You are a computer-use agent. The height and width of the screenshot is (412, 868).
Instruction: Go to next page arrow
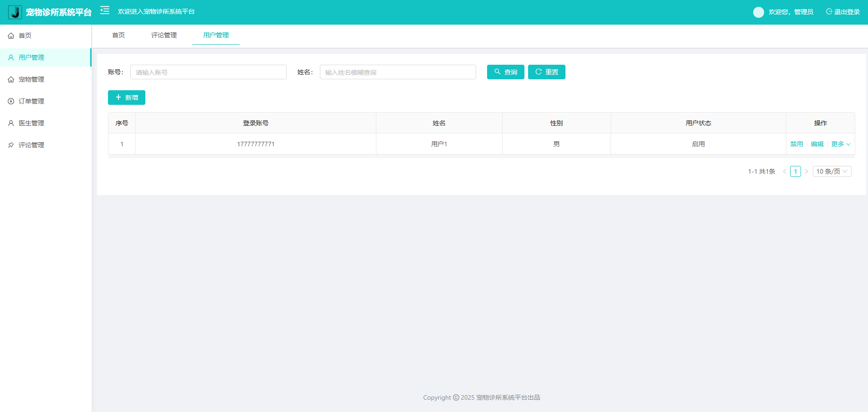(x=806, y=171)
